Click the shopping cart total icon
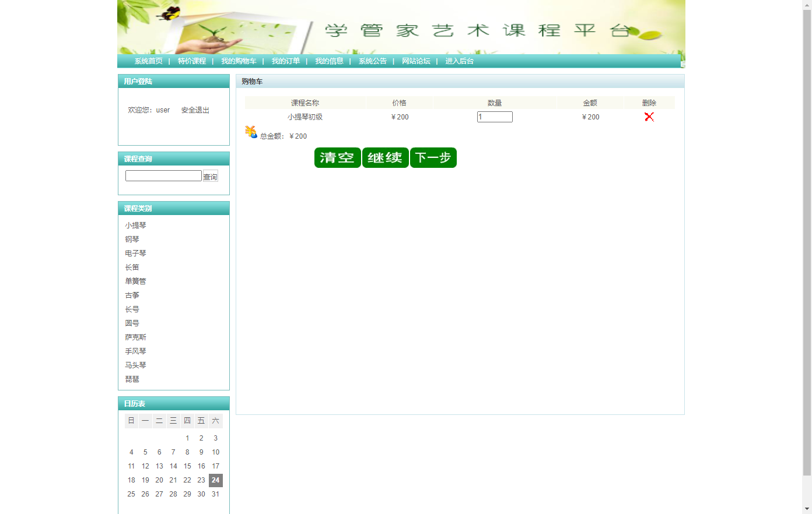The height and width of the screenshot is (514, 812). click(x=251, y=132)
